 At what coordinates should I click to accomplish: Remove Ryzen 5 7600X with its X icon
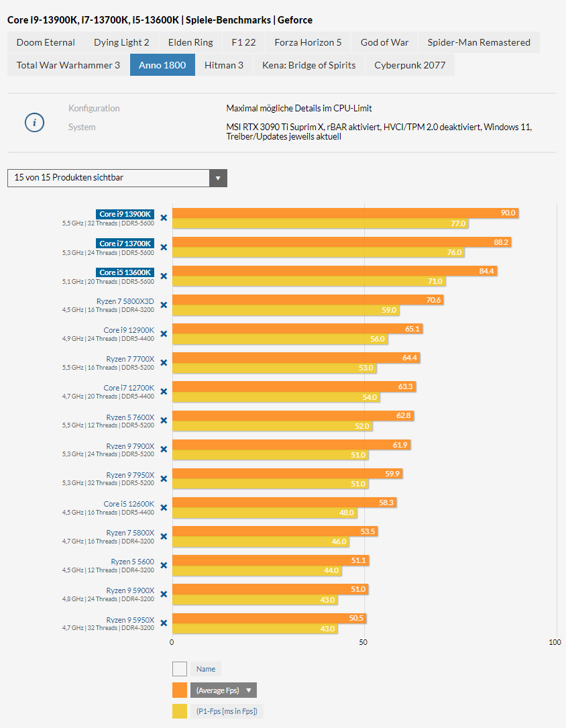click(x=164, y=420)
